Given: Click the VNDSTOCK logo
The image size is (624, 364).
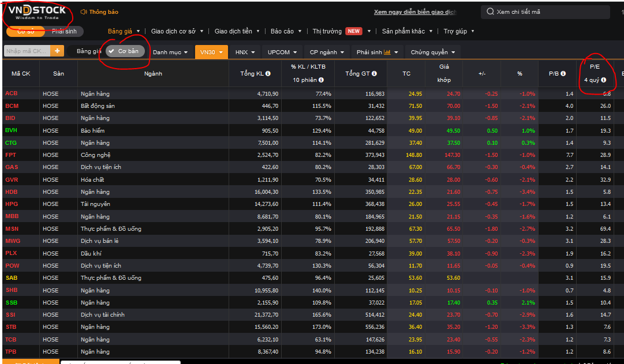Looking at the screenshot, I should coord(37,12).
